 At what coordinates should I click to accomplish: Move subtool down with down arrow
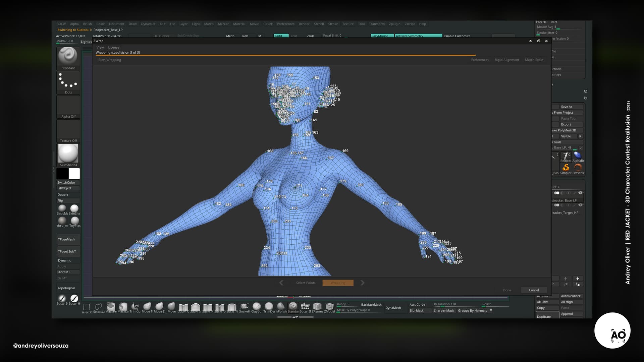pos(578,279)
